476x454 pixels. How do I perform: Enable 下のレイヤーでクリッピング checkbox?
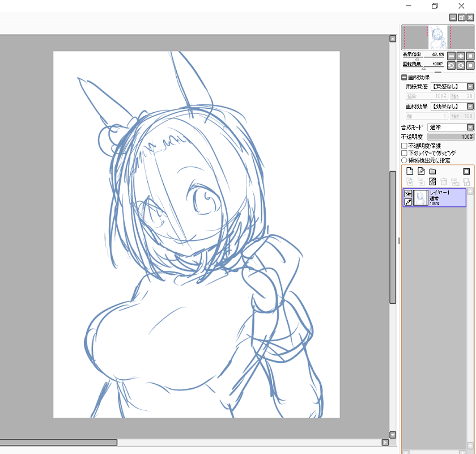404,153
